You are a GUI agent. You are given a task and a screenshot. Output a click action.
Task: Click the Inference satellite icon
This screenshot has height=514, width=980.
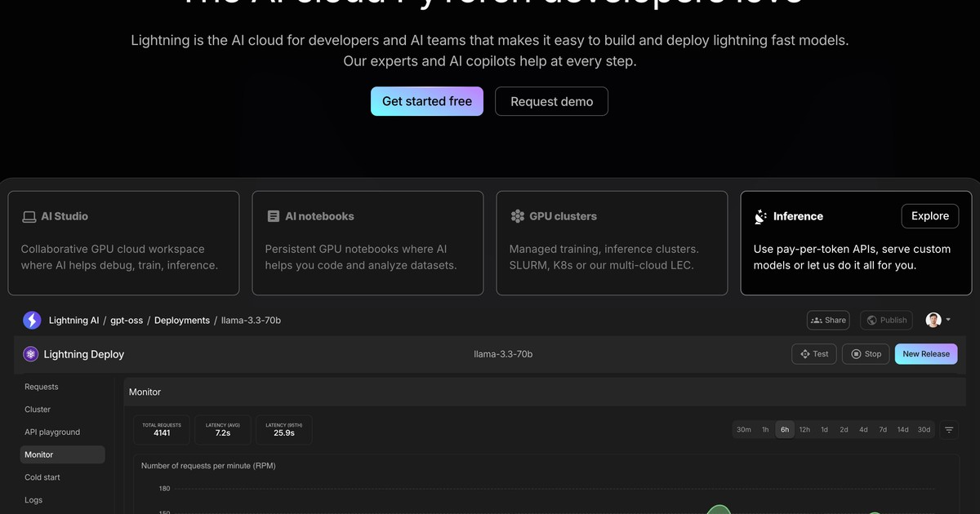[x=761, y=216]
